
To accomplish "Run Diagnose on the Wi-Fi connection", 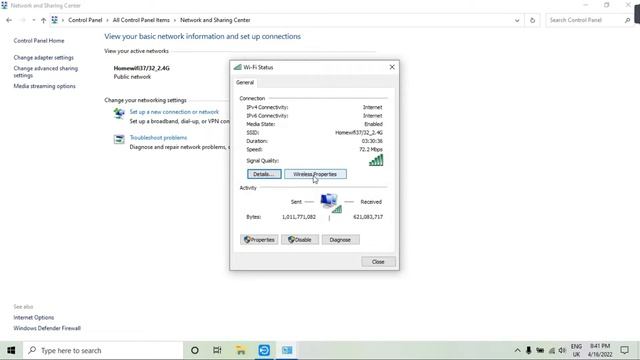I will (x=340, y=240).
